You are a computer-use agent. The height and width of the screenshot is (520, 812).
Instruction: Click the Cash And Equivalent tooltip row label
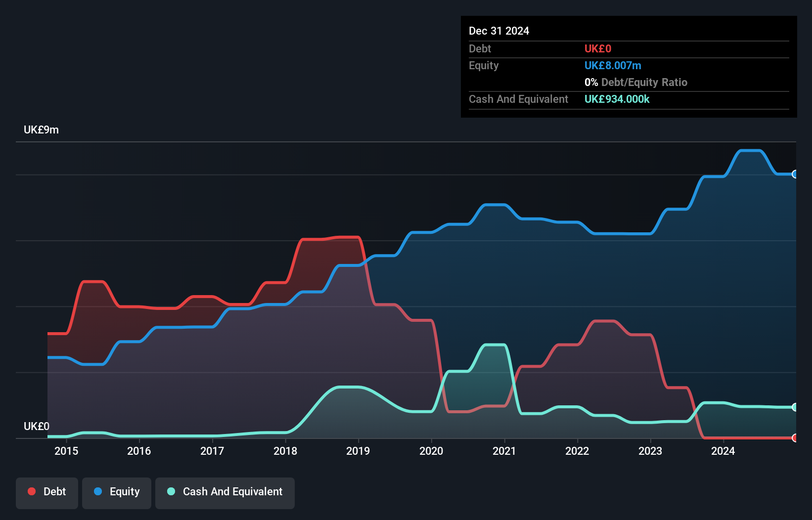tap(518, 99)
